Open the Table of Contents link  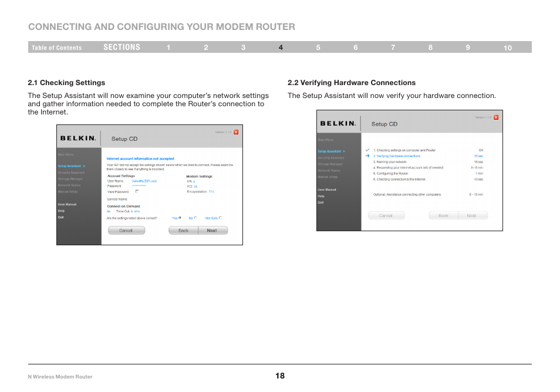tap(56, 48)
